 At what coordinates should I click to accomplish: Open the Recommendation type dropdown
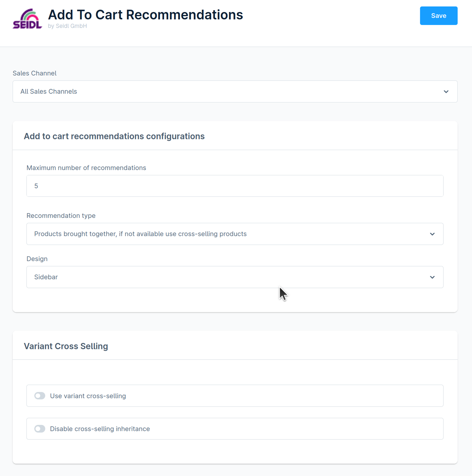[235, 234]
